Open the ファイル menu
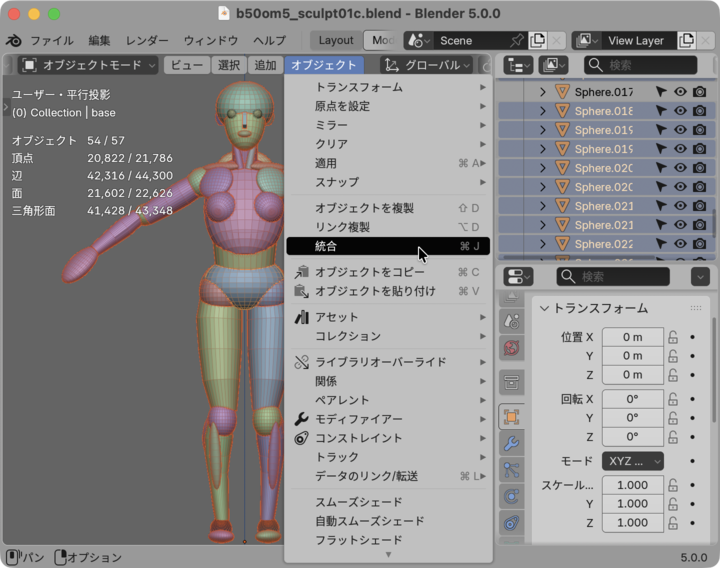720x568 pixels. 52,40
